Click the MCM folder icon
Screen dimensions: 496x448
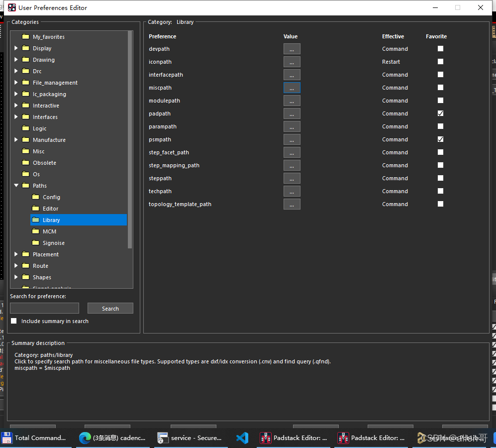point(36,231)
